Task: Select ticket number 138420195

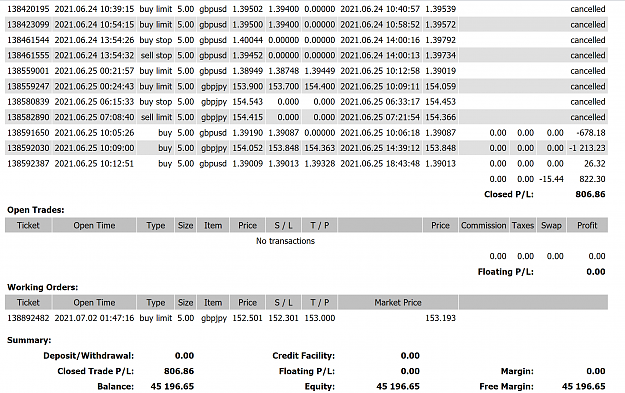Action: pyautogui.click(x=28, y=9)
